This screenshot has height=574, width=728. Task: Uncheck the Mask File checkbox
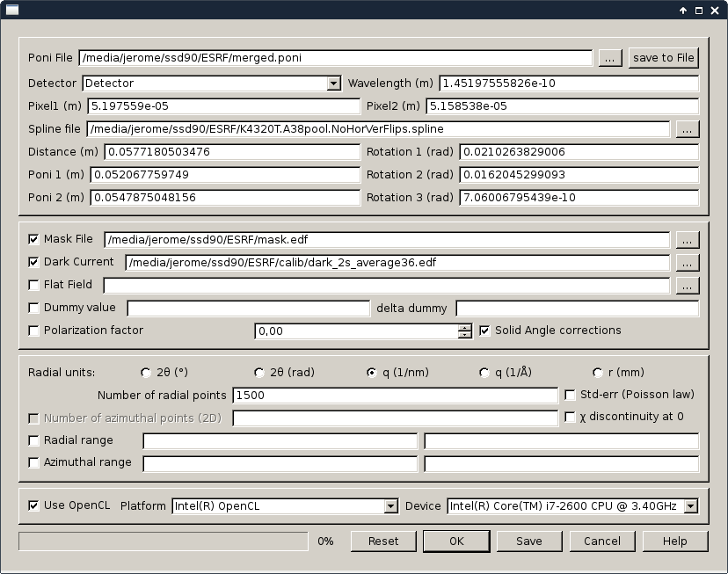click(34, 239)
